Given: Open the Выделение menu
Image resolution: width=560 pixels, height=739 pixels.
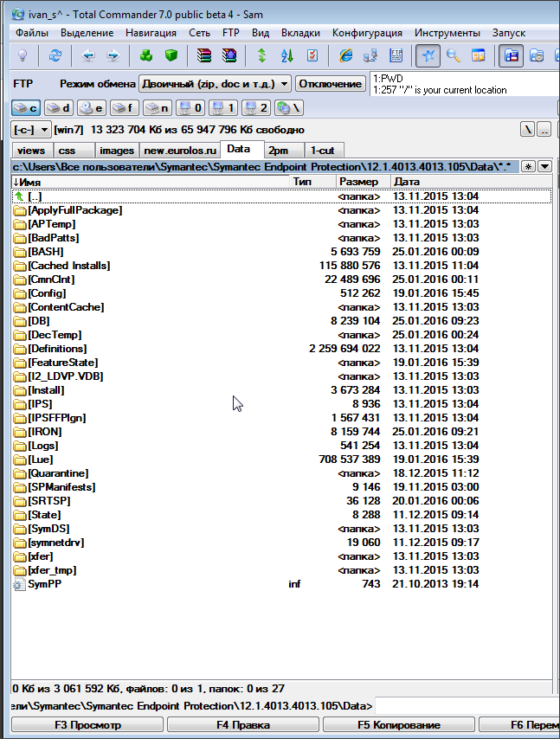Looking at the screenshot, I should (87, 33).
